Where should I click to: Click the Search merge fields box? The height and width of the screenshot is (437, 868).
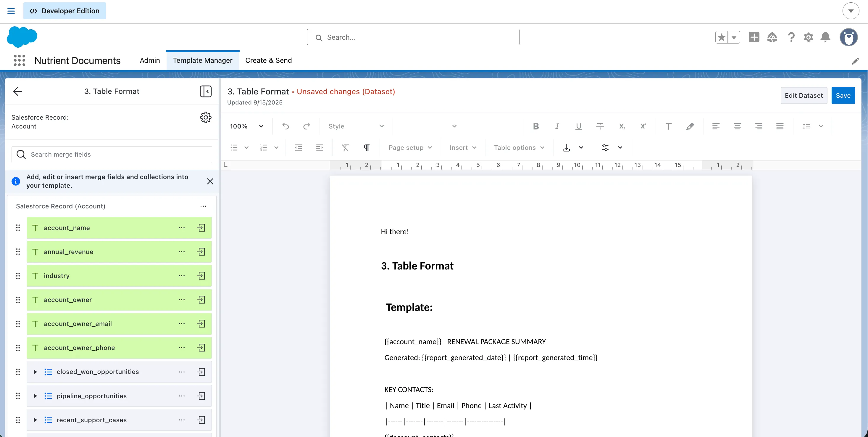click(x=112, y=155)
